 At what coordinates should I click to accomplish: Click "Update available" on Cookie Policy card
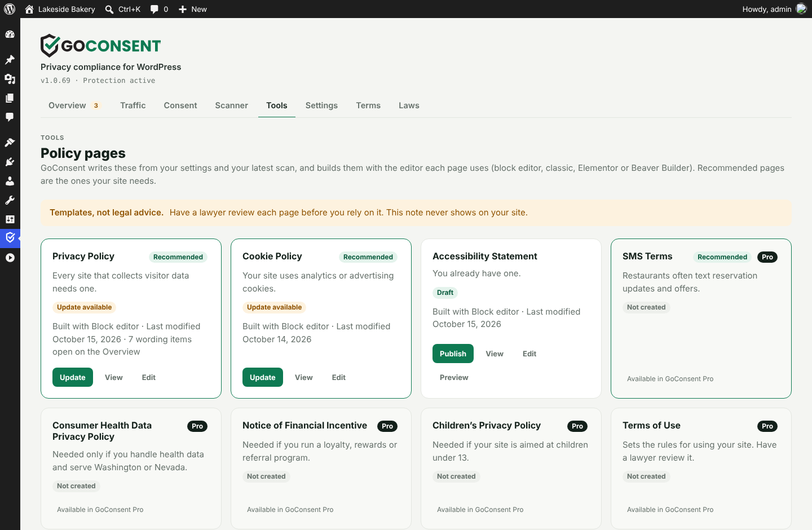(275, 307)
